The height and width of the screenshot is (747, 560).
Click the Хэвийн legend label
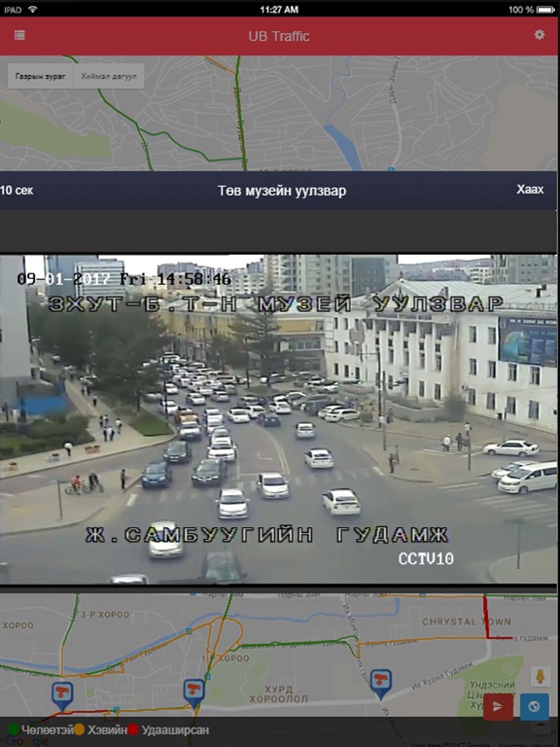tap(107, 729)
